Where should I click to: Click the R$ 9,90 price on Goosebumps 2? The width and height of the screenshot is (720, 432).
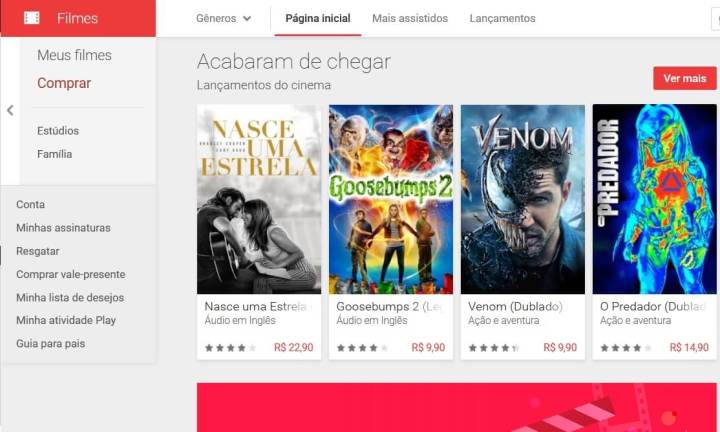click(x=428, y=348)
